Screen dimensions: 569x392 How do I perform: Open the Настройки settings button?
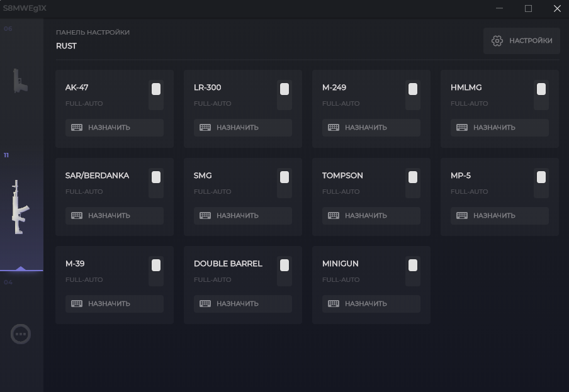click(x=521, y=41)
